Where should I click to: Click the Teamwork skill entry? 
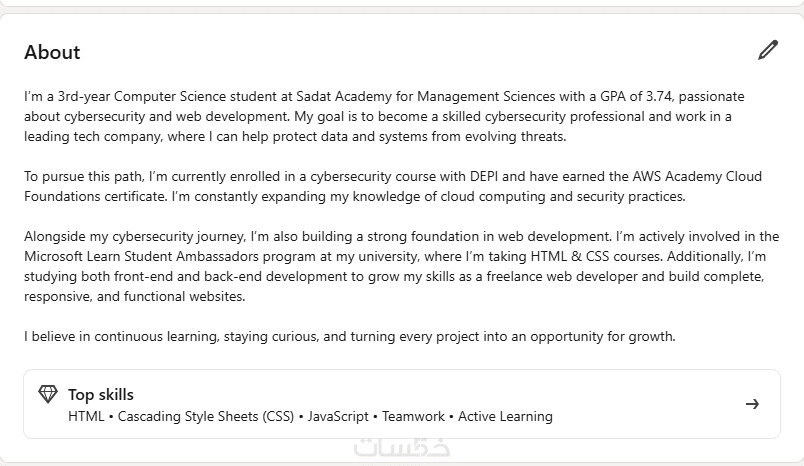[413, 416]
